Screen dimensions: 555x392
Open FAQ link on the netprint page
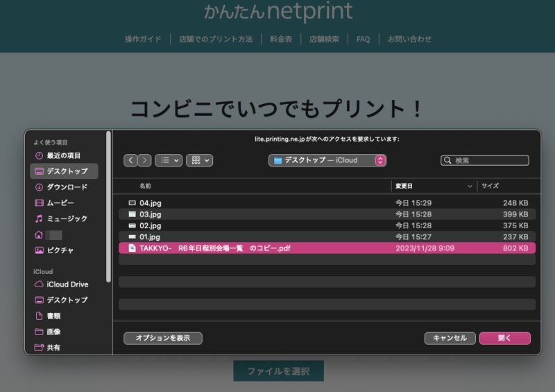pos(363,39)
